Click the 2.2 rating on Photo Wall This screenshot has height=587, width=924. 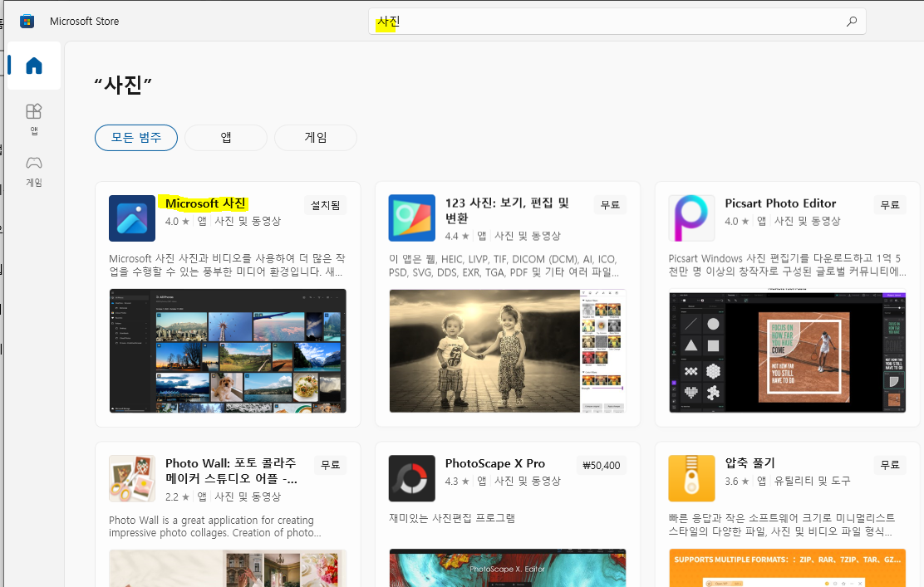pos(177,497)
